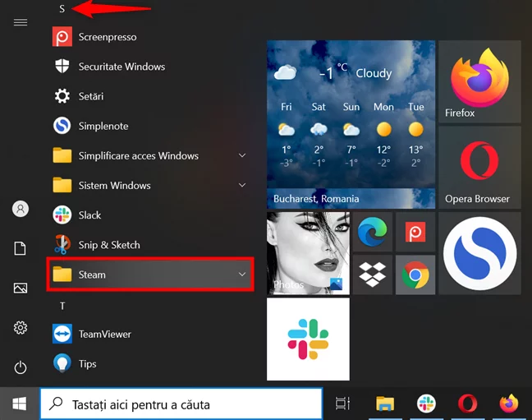
Task: Open TeamViewer app entry
Action: [x=149, y=334]
